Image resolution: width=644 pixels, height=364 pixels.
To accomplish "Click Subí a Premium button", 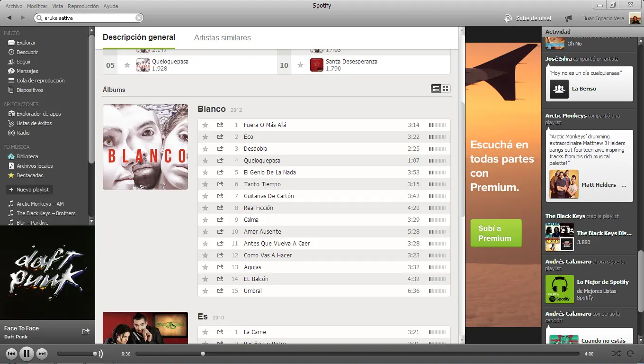I will (496, 233).
